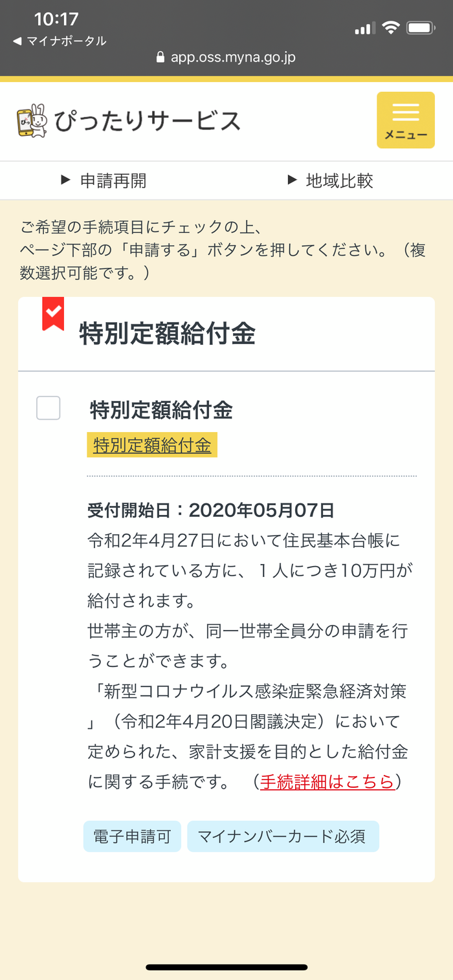This screenshot has height=980, width=453.
Task: Tap the battery status icon
Action: (x=421, y=28)
